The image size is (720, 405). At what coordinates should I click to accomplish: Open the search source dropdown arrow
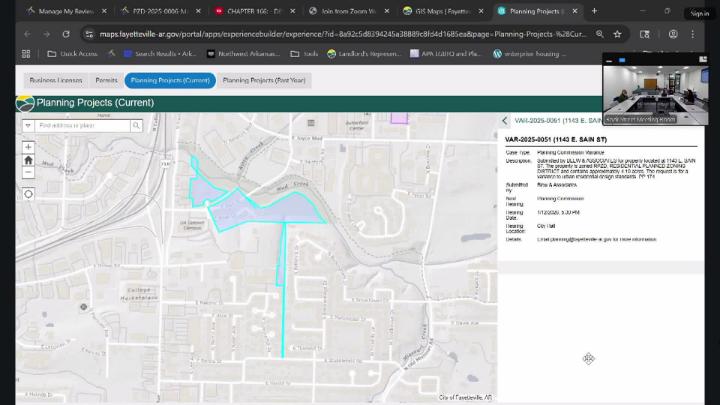(x=28, y=126)
